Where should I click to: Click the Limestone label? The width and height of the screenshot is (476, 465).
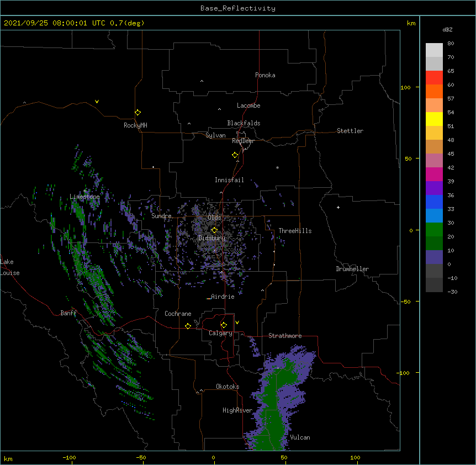point(84,197)
